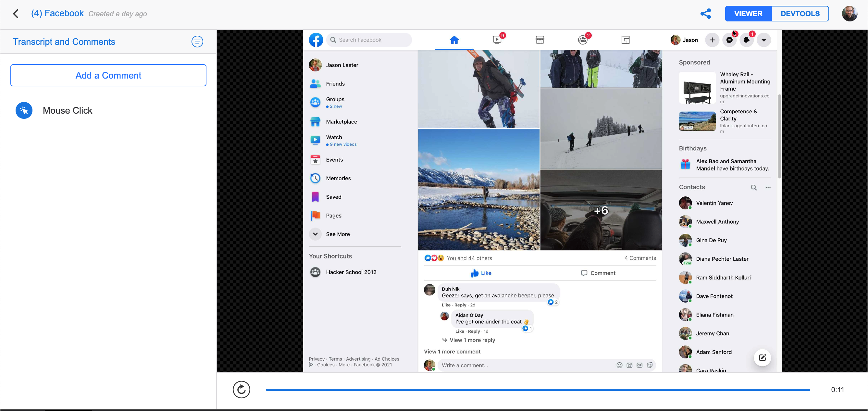868x411 pixels.
Task: Search contacts using the magnifier icon
Action: [753, 187]
